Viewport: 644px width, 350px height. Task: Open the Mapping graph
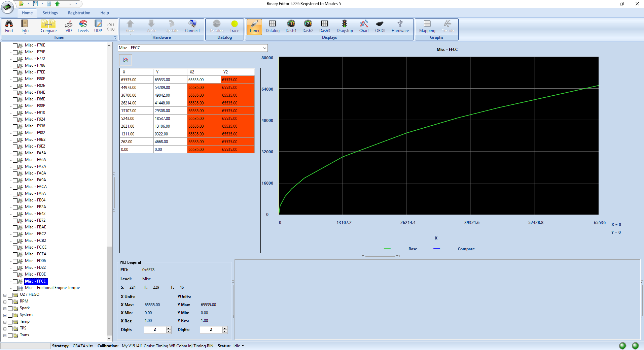427,26
